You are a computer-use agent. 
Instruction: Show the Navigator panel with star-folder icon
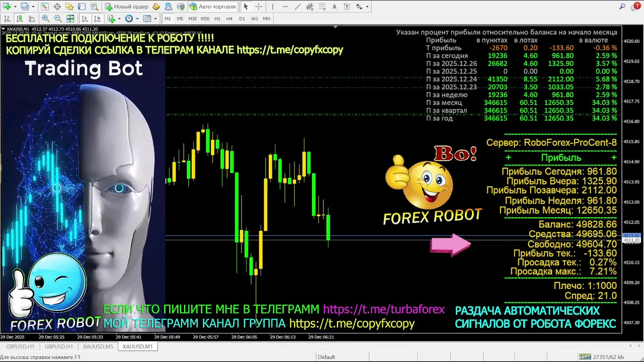(x=69, y=7)
